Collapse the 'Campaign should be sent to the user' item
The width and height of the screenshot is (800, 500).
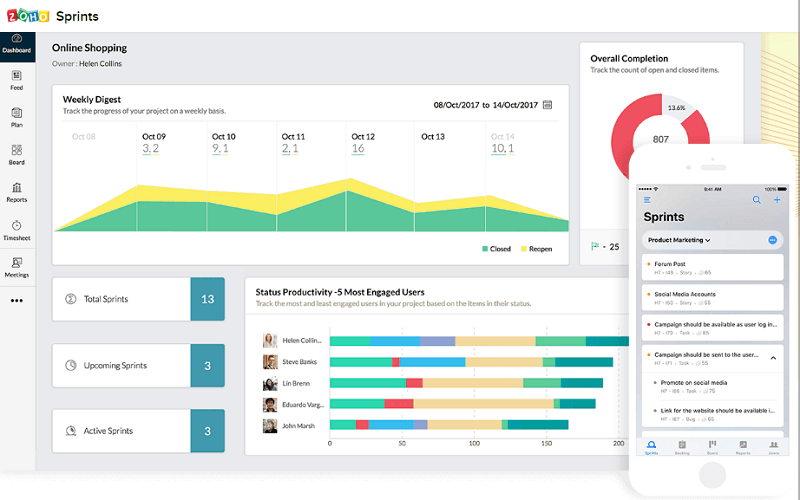[x=773, y=358]
